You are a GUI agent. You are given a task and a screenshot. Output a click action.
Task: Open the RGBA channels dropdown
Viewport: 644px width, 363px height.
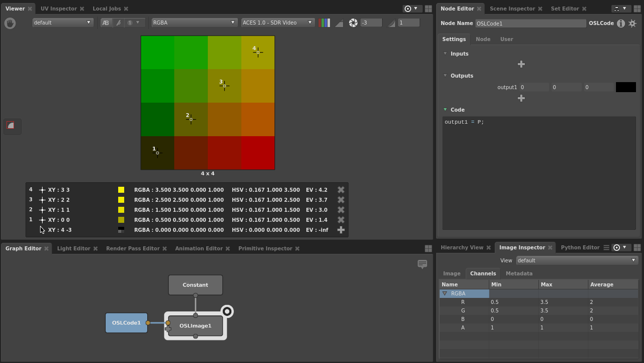pos(194,23)
